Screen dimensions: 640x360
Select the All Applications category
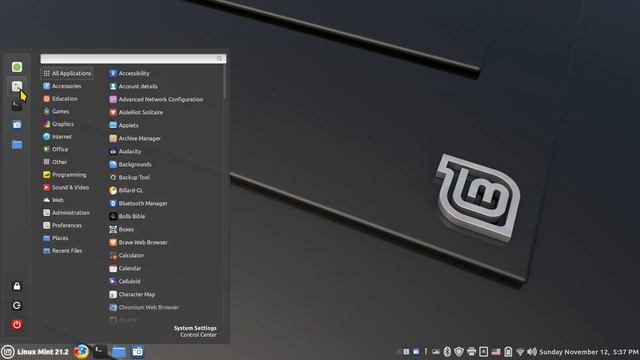67,73
